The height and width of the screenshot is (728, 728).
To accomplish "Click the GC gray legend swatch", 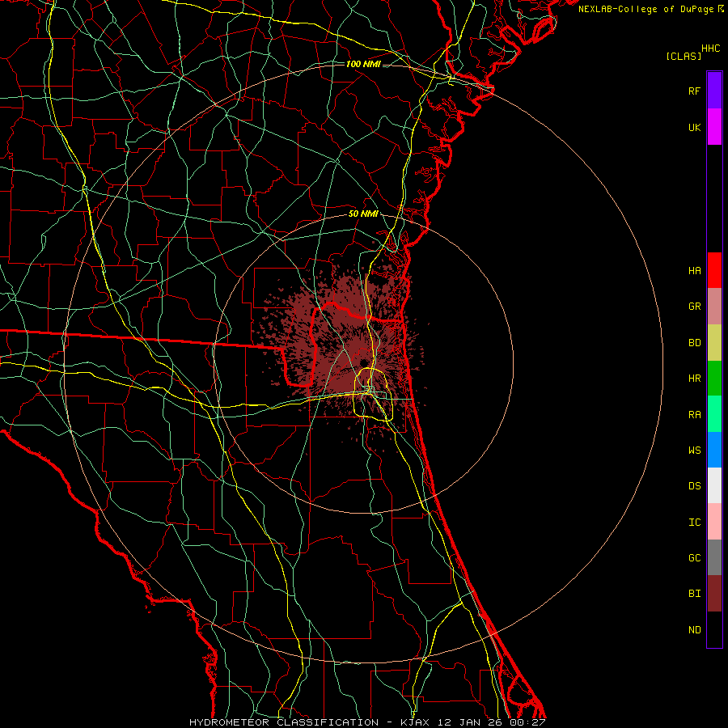I will pos(714,557).
